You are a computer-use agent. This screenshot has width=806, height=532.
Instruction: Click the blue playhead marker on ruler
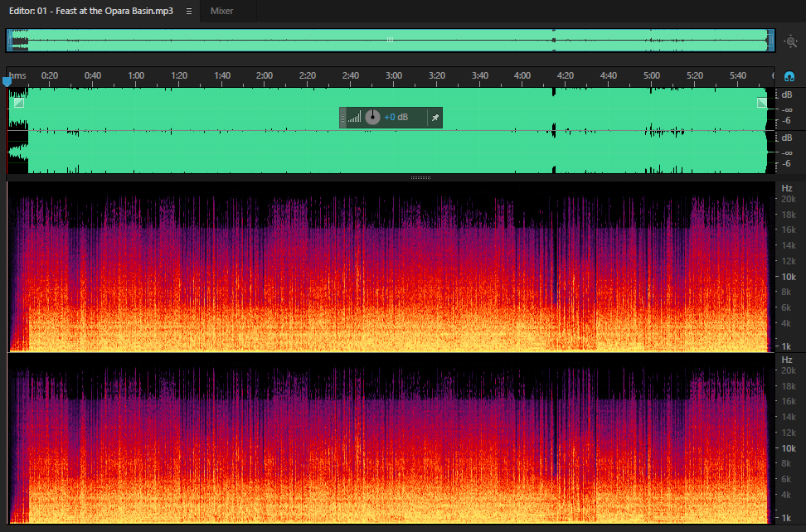(x=7, y=81)
